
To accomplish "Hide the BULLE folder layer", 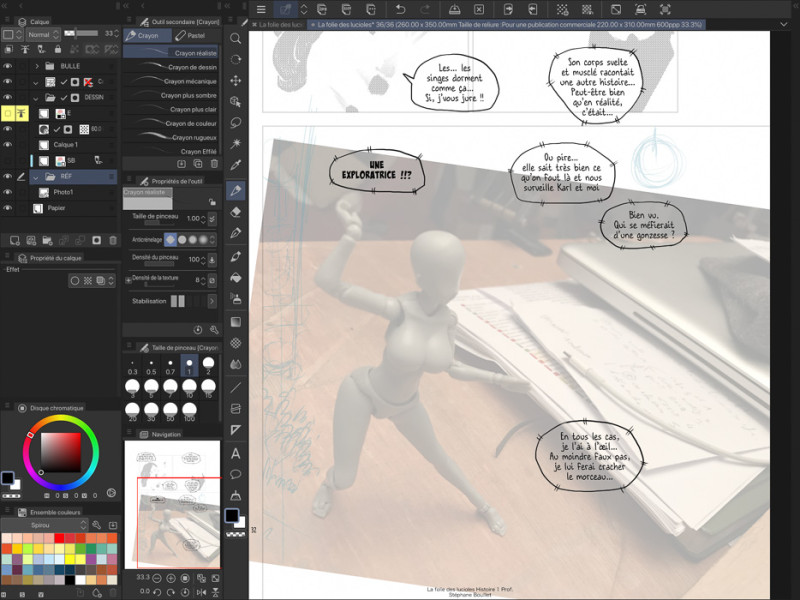I will (7, 66).
